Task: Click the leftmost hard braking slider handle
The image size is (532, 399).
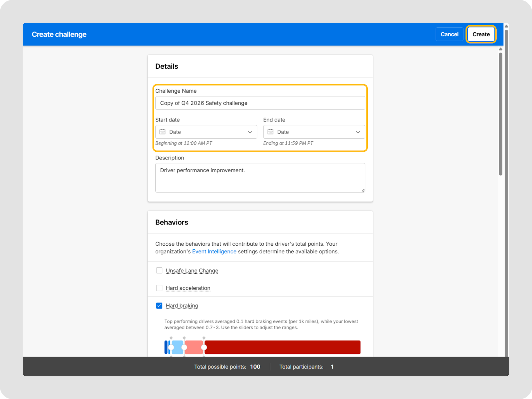Action: click(171, 347)
